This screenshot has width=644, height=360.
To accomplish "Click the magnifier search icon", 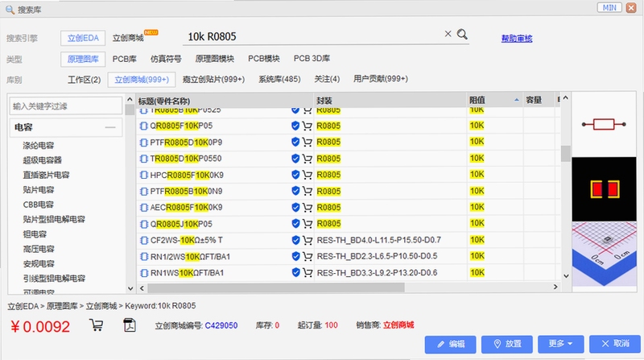I will pos(462,34).
